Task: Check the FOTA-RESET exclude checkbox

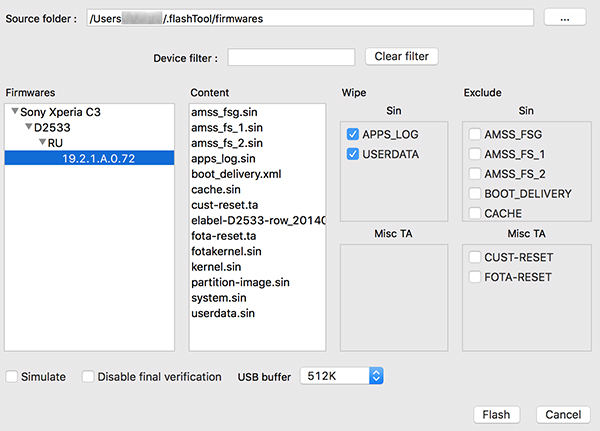Action: (x=474, y=277)
